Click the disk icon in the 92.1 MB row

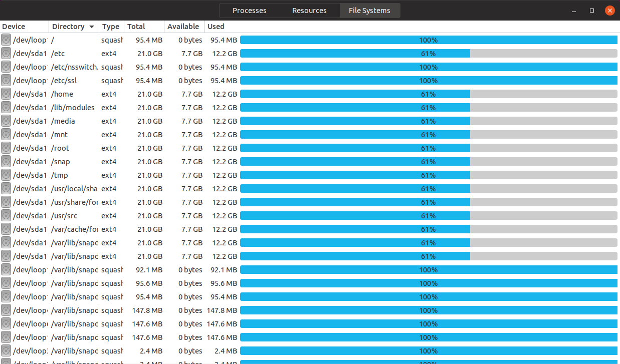(x=6, y=270)
